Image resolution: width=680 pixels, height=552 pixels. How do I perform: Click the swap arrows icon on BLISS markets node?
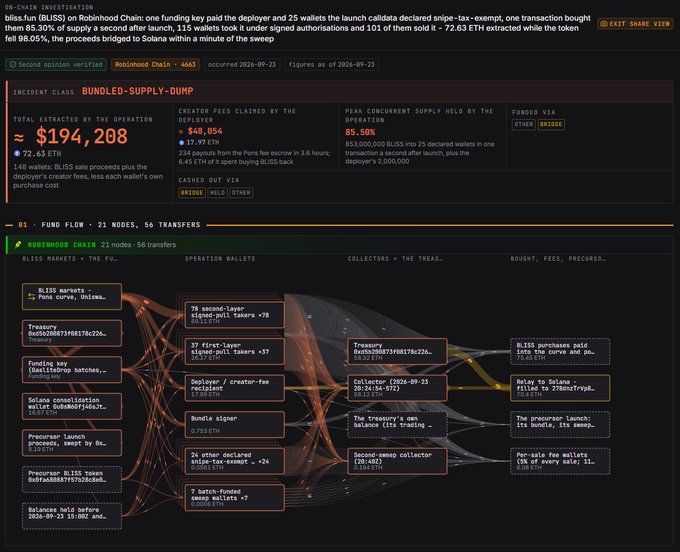click(31, 297)
